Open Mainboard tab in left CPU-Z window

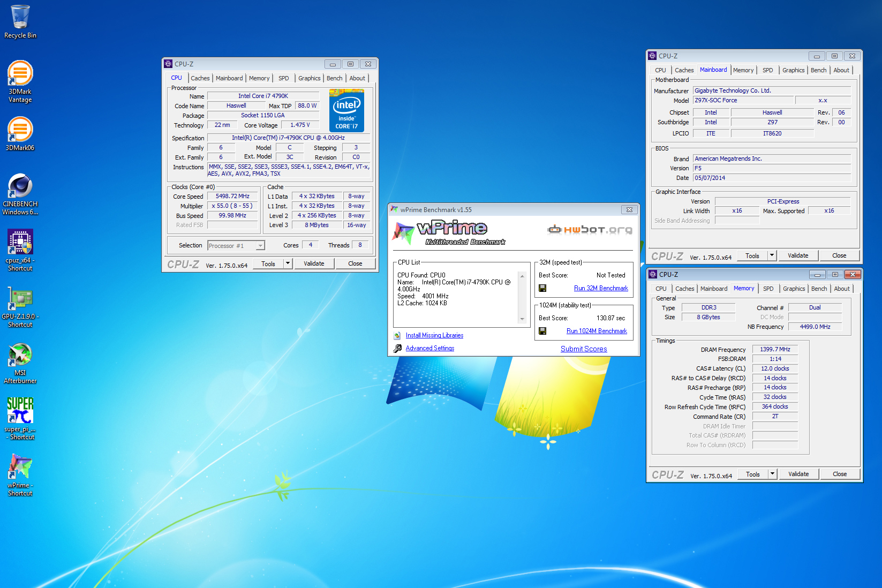229,78
